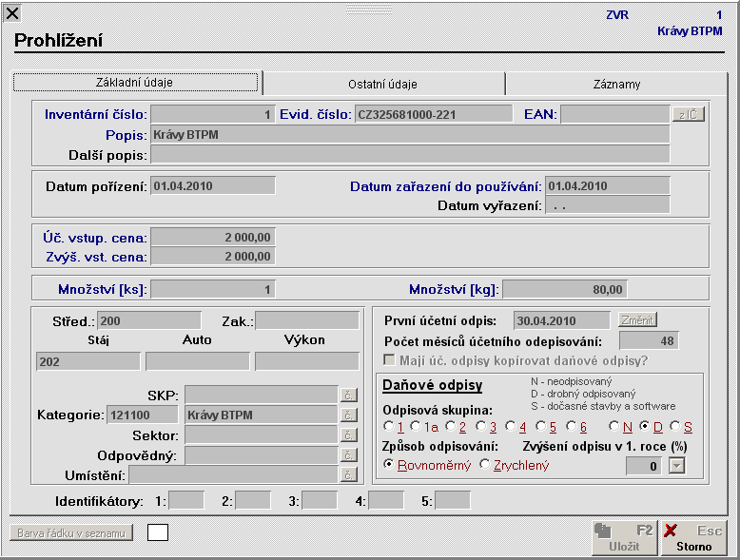Select depreciation group 1a radio button

[x=416, y=427]
